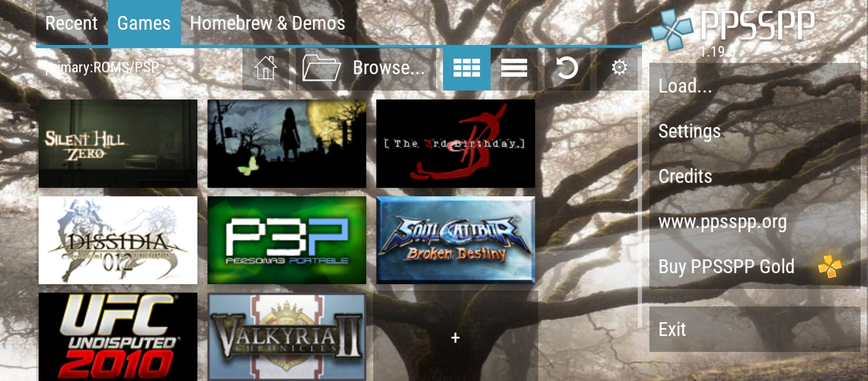Add a folder with the plus tile
This screenshot has height=381, width=868.
click(x=456, y=337)
